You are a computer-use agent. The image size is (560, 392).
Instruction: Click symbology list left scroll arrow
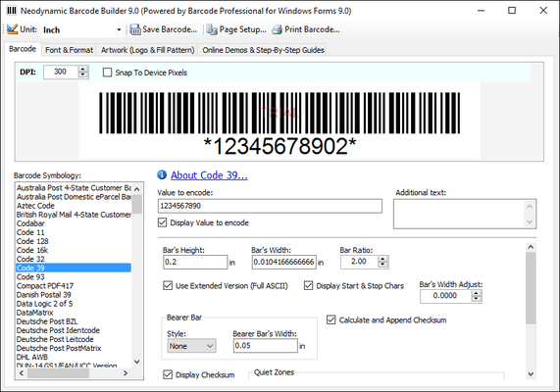(x=22, y=373)
